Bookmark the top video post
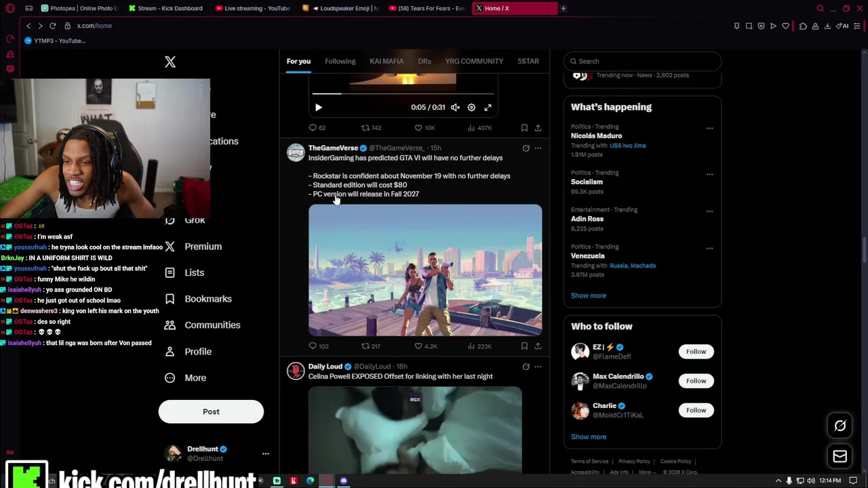The image size is (868, 488). pyautogui.click(x=524, y=127)
